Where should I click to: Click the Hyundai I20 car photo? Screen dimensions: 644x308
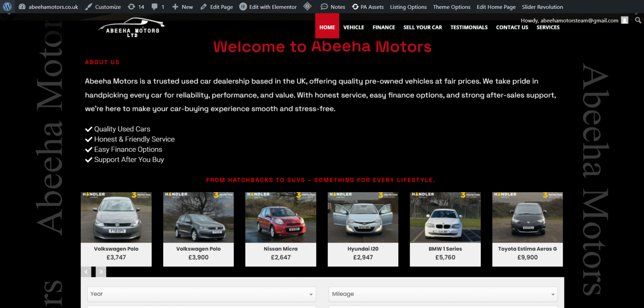(363, 217)
